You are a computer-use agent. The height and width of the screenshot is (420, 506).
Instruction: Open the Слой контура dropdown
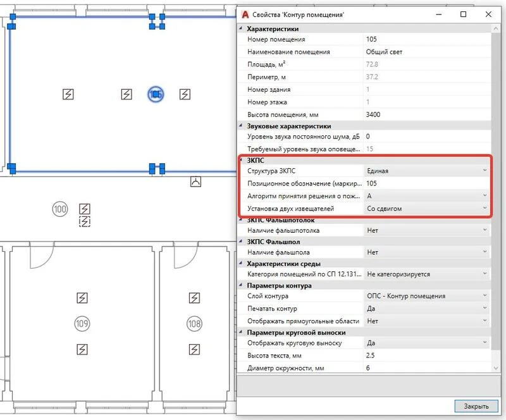point(484,296)
